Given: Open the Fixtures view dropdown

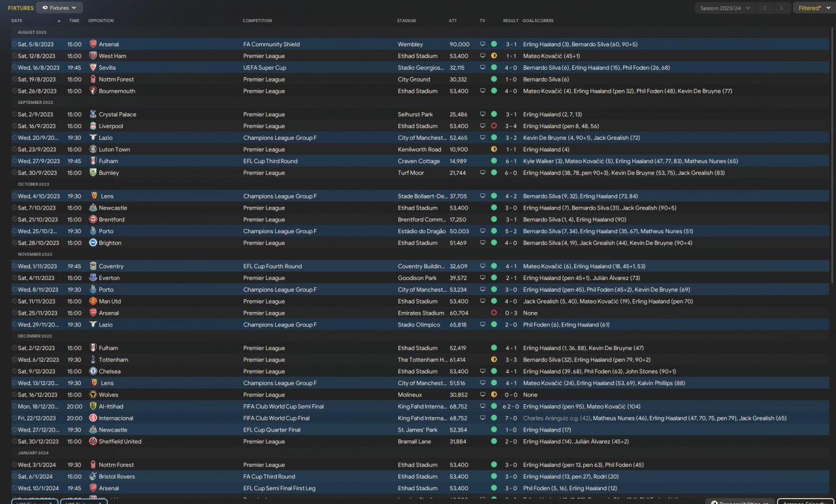Looking at the screenshot, I should 59,8.
